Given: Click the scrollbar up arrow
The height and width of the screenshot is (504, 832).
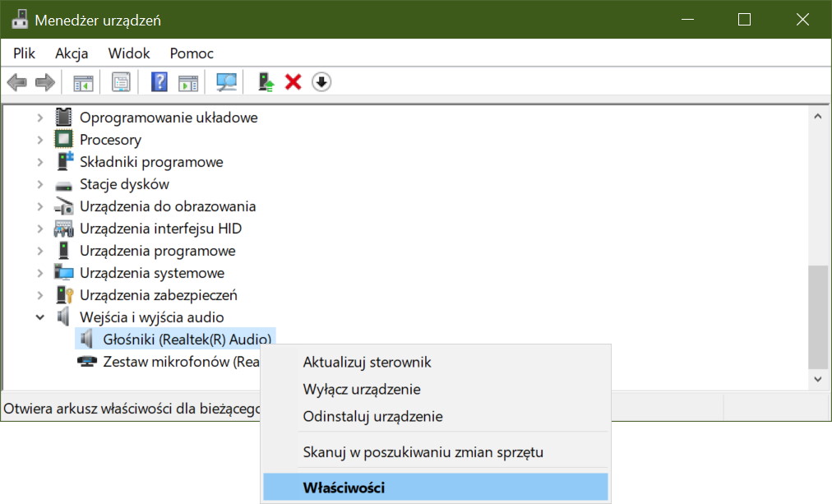Looking at the screenshot, I should pyautogui.click(x=818, y=116).
